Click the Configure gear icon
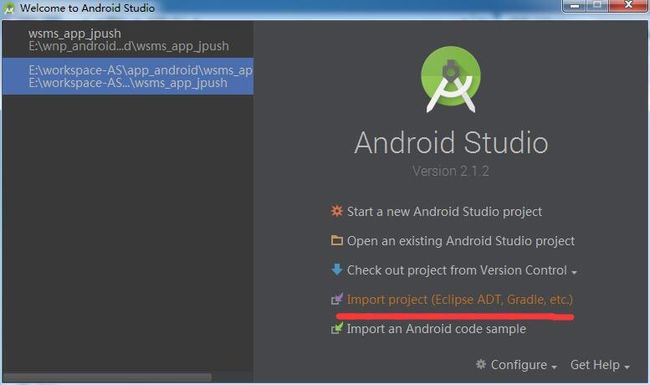This screenshot has height=385, width=650. coord(481,364)
